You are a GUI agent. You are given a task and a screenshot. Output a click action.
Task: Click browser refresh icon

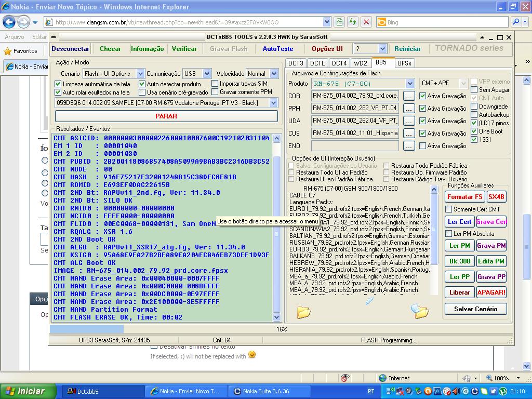353,22
